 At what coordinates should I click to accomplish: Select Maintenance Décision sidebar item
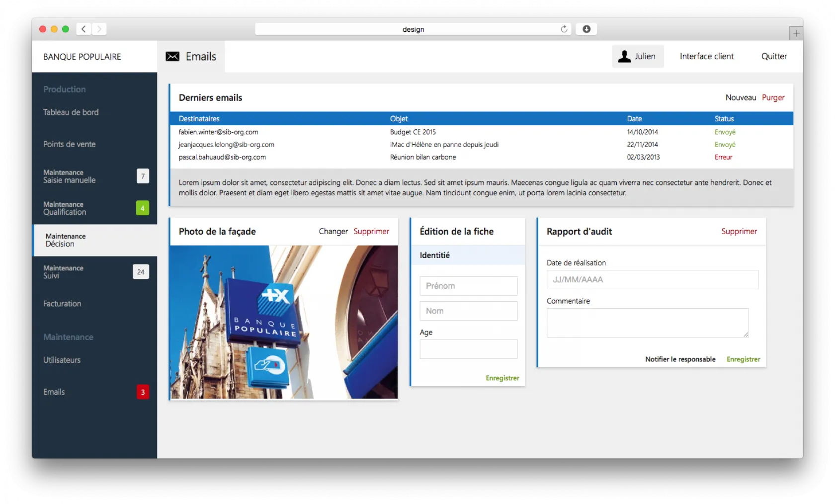click(66, 240)
